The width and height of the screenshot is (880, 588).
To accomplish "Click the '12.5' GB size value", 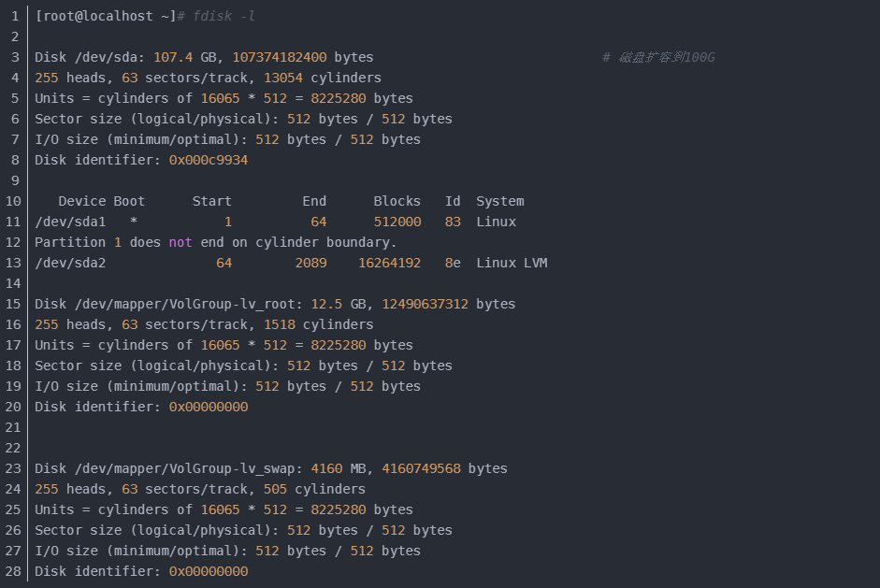I will click(326, 304).
